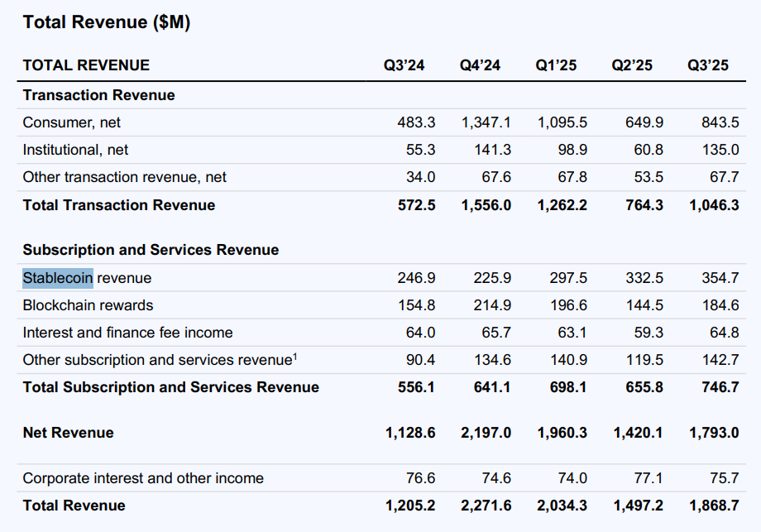This screenshot has height=532, width=761.
Task: Select the Total Transaction Revenue value 572.5
Action: (416, 205)
